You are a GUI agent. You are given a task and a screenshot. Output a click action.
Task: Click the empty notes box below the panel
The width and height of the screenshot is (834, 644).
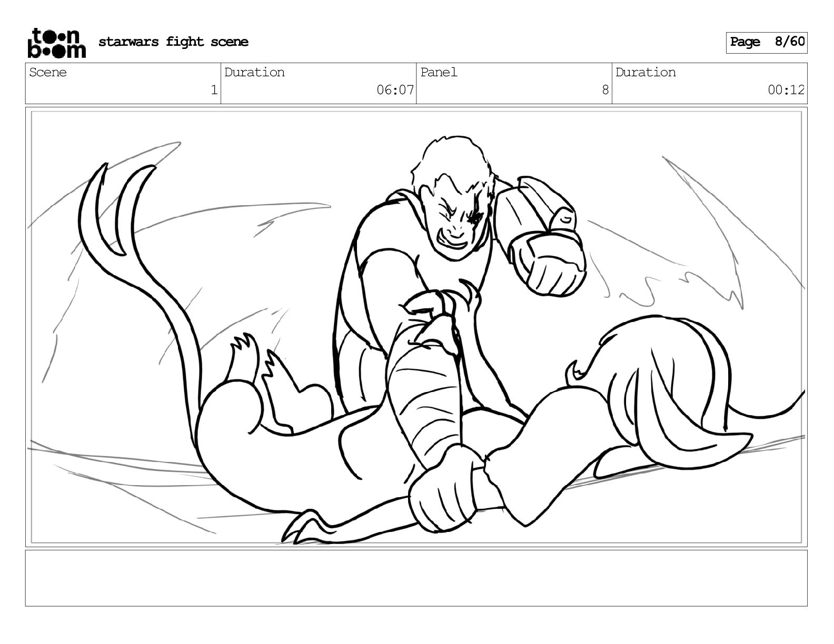tap(416, 578)
